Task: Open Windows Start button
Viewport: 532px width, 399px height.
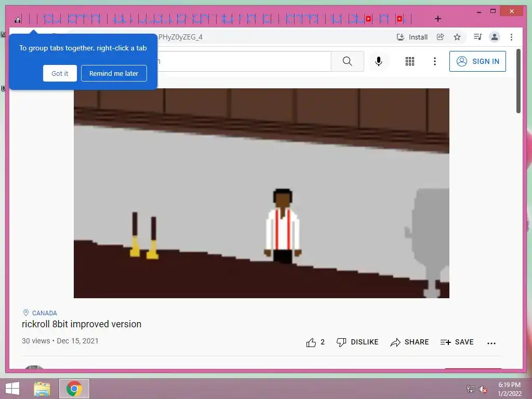Action: coord(12,389)
